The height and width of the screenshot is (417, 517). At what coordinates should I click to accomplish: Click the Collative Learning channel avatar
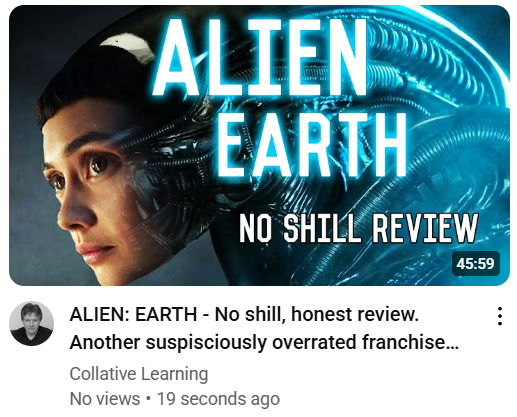click(32, 323)
